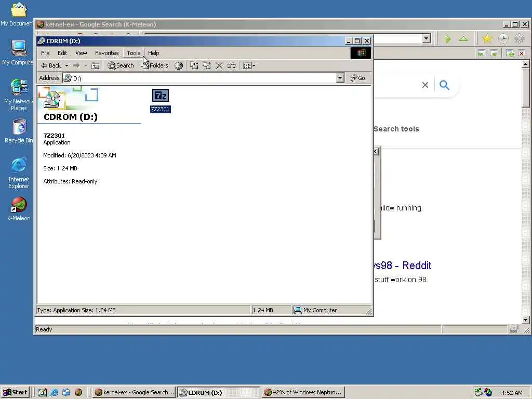Open the View menu
532x399 pixels.
click(x=81, y=53)
